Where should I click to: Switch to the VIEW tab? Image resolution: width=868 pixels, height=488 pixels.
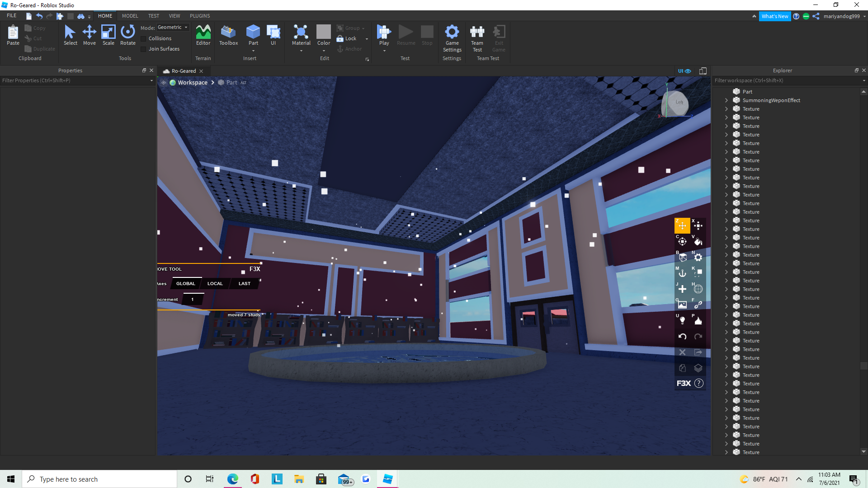(x=175, y=16)
